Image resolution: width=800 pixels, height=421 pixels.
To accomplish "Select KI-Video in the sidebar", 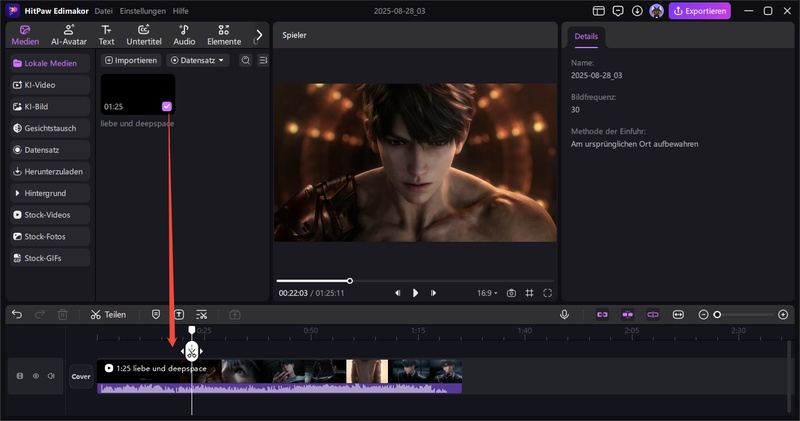I will (x=50, y=85).
